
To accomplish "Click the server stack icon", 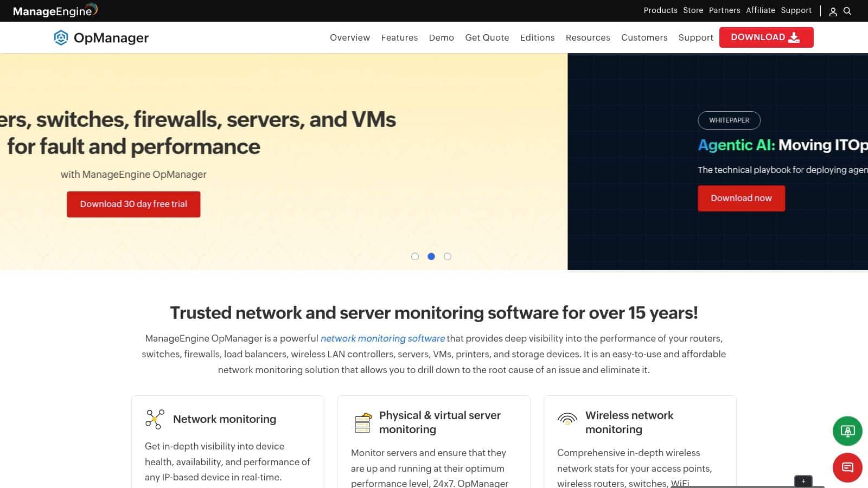I will 363,422.
